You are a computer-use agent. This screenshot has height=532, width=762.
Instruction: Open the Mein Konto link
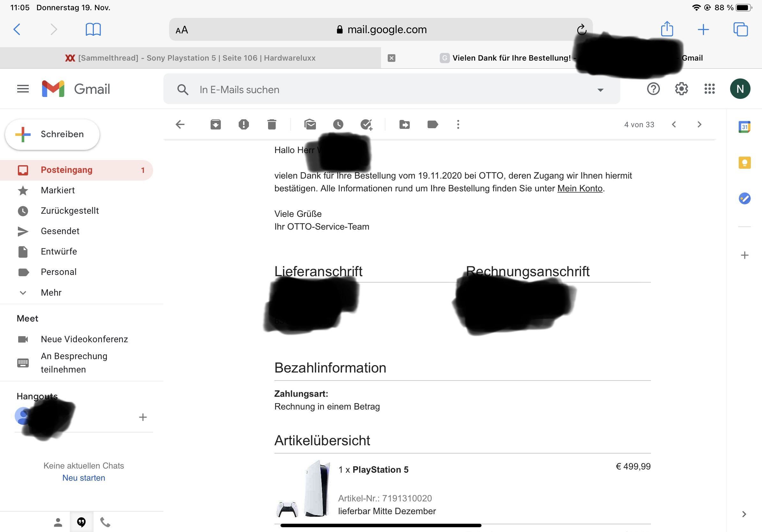[580, 188]
